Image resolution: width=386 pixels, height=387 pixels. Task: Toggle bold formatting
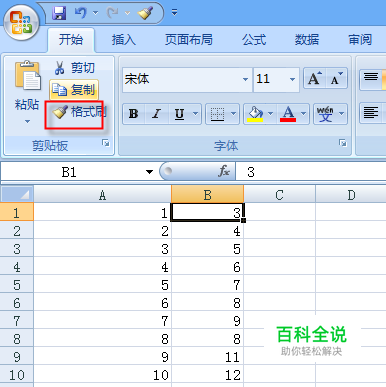pos(134,114)
